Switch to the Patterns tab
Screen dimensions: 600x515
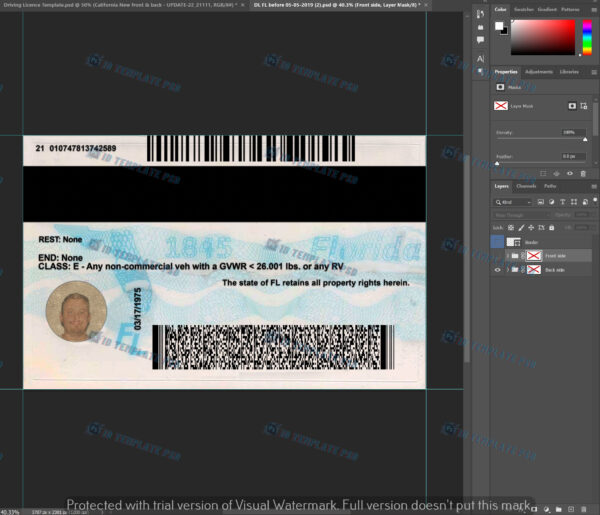tap(570, 9)
